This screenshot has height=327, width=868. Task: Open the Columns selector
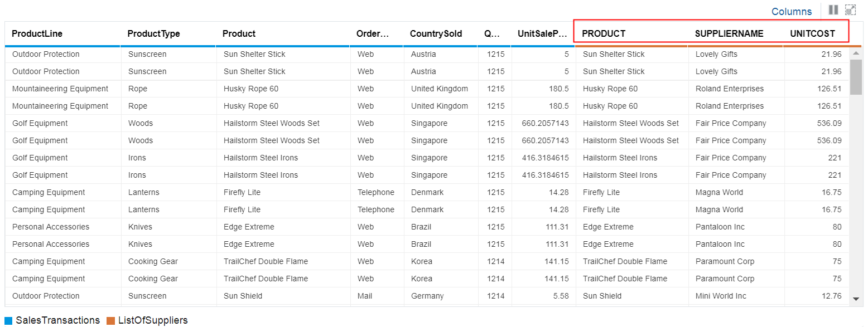[792, 11]
